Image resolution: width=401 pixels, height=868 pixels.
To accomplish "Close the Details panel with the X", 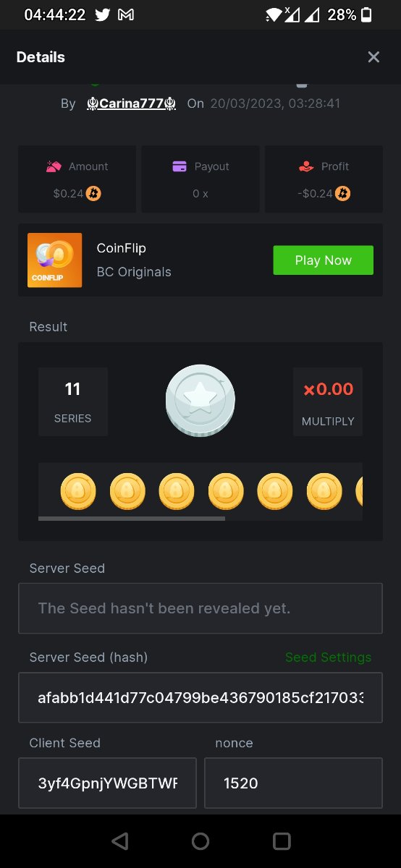I will point(373,57).
